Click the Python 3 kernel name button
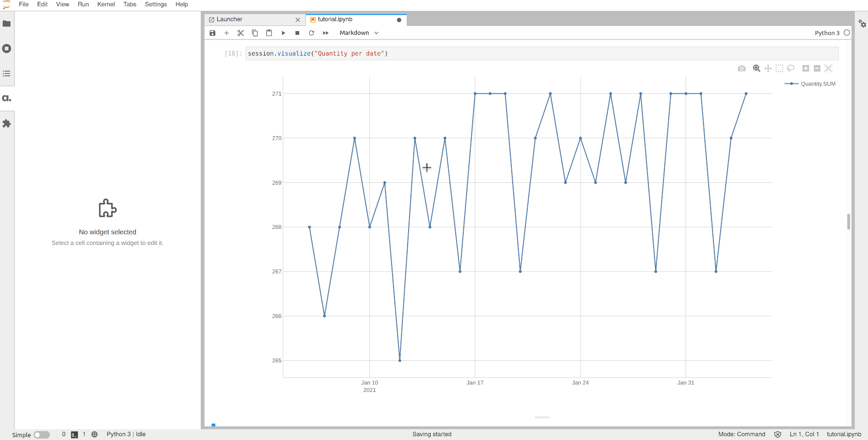The width and height of the screenshot is (868, 440). pyautogui.click(x=827, y=33)
